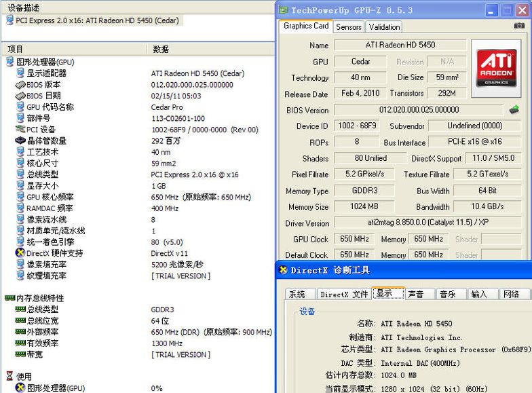This screenshot has width=532, height=393.
Task: Select the 显示 tab in DirectX tool
Action: [388, 293]
